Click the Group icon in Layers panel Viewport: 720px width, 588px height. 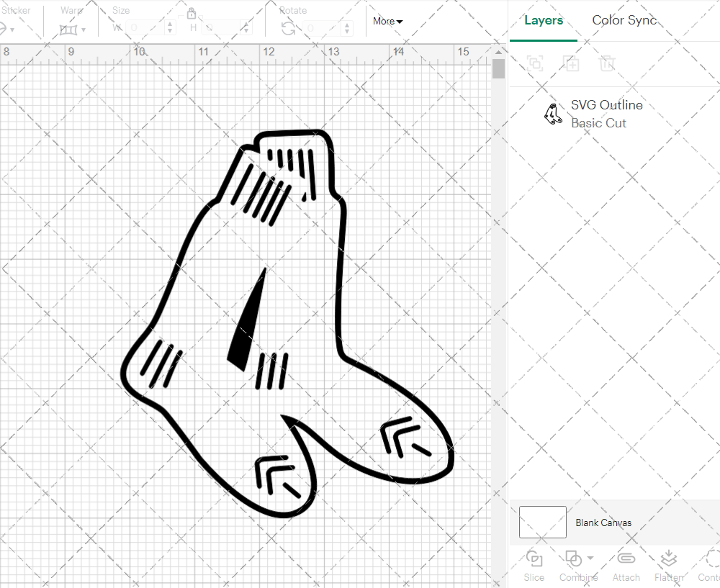click(x=535, y=63)
